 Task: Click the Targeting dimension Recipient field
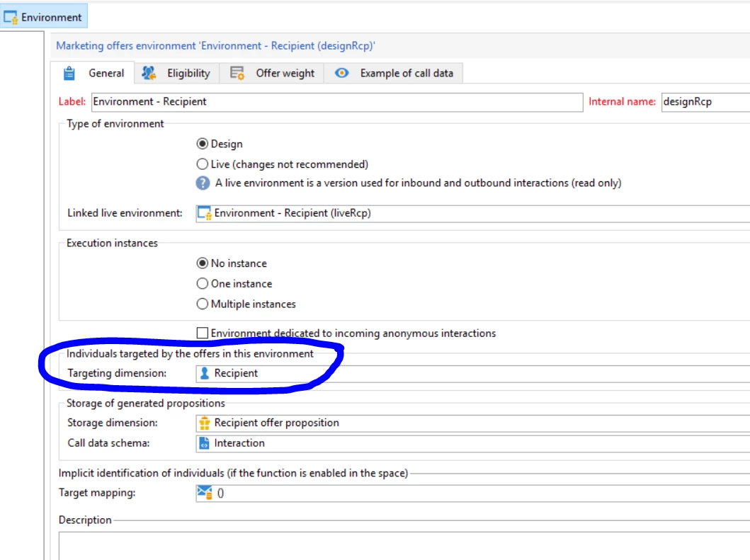click(472, 374)
